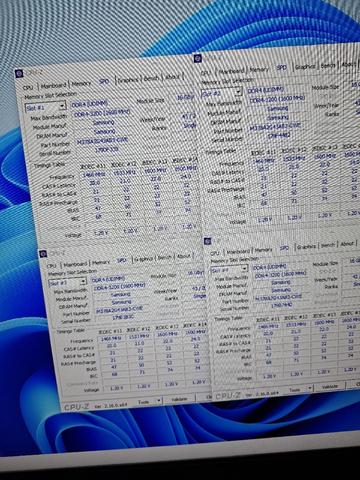Click the CPU-Z icon in the Slot #1 window title bar
This screenshot has width=360, height=480.
[19, 73]
